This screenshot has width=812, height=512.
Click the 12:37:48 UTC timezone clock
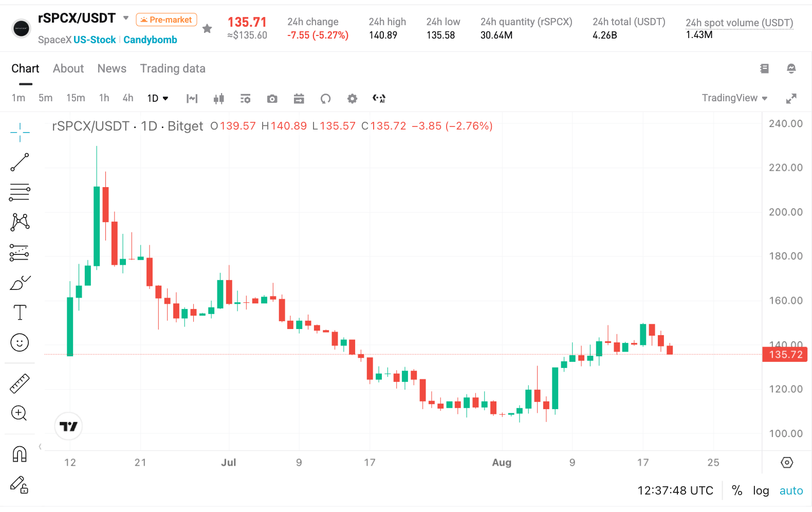point(675,491)
